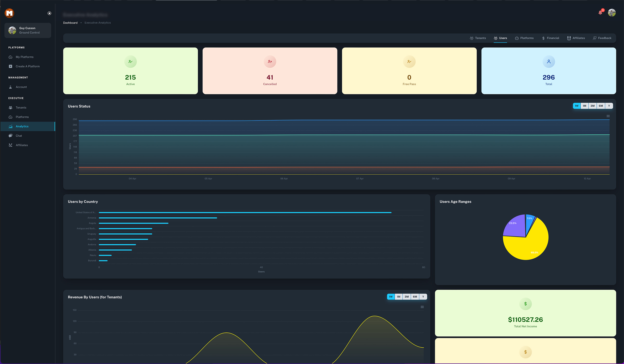Click the Account sidebar item
Image resolution: width=624 pixels, height=364 pixels.
coord(21,87)
